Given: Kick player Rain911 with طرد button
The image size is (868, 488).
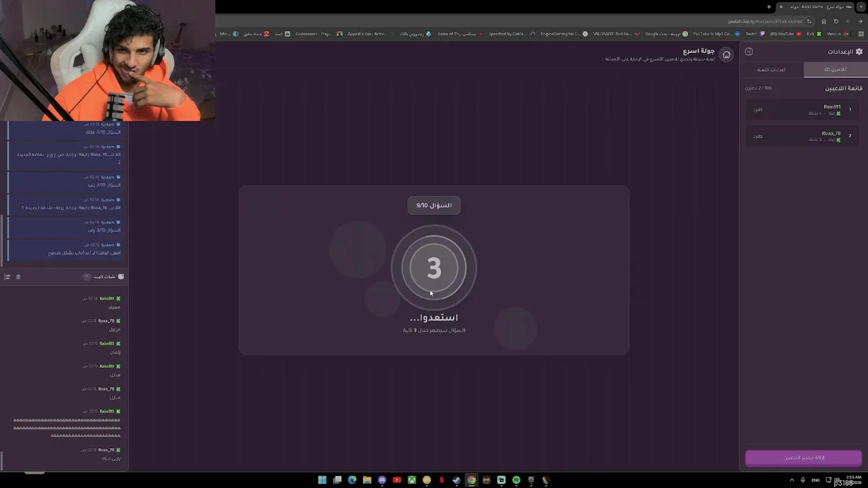Looking at the screenshot, I should [x=757, y=109].
